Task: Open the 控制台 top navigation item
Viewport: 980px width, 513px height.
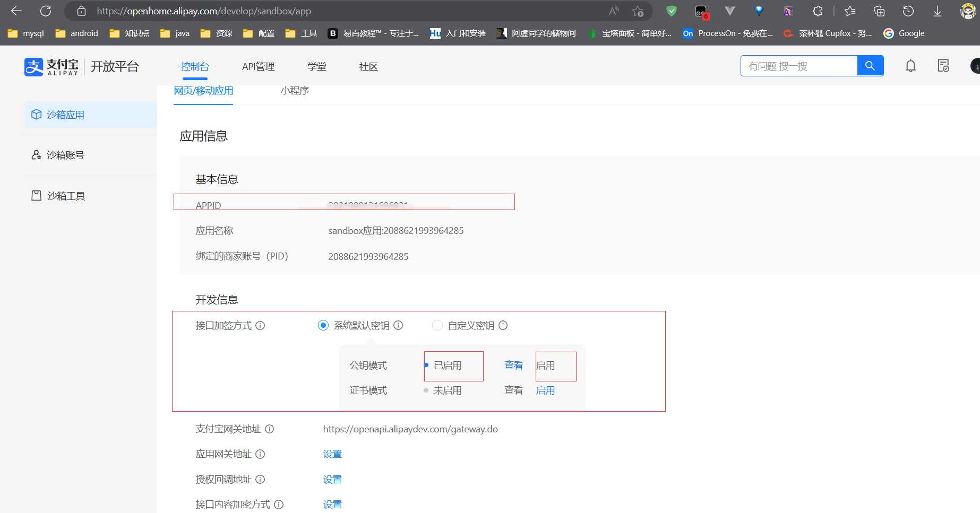Action: click(195, 67)
